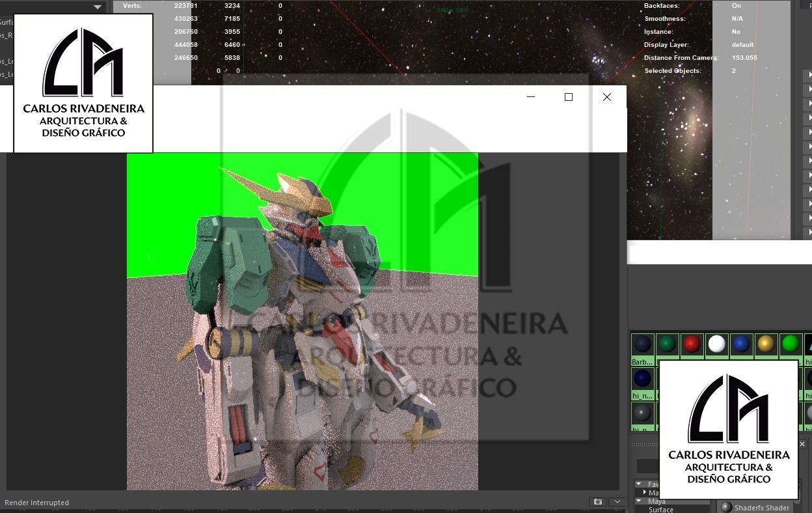
Task: Click the 223781 vertex count value
Action: [186, 6]
